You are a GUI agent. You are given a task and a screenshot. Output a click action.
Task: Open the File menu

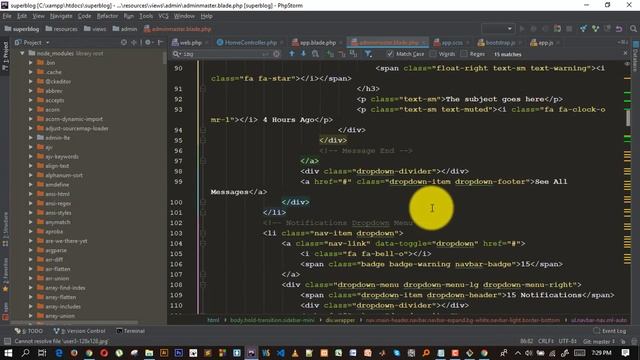tap(7, 16)
